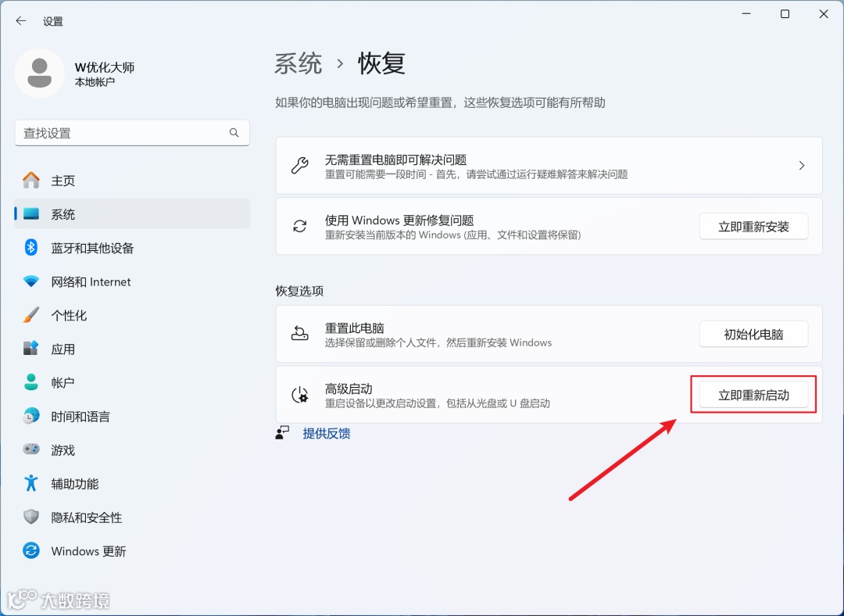Viewport: 844px width, 616px height.
Task: Click the 查找设置 search field
Action: [132, 133]
